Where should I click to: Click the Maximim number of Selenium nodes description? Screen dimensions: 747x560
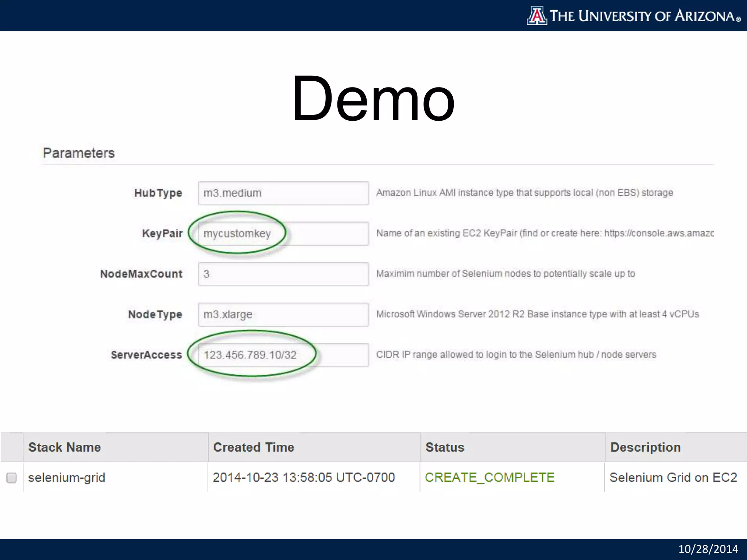506,274
